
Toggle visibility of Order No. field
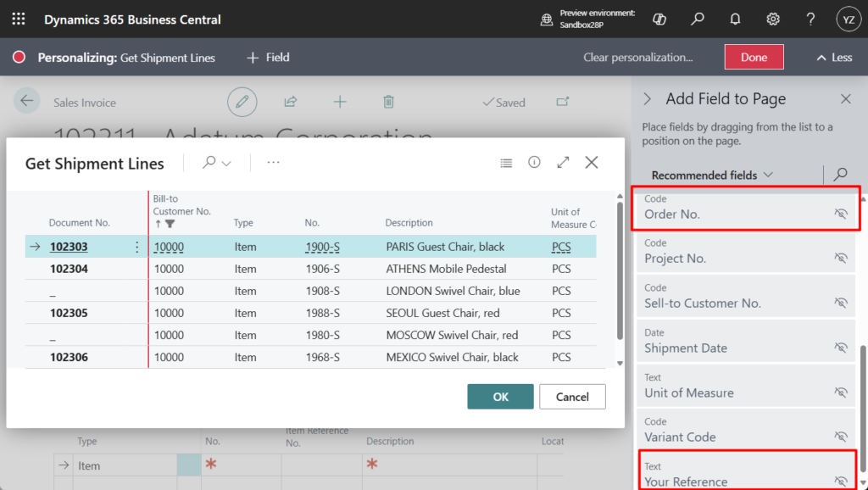coord(840,214)
